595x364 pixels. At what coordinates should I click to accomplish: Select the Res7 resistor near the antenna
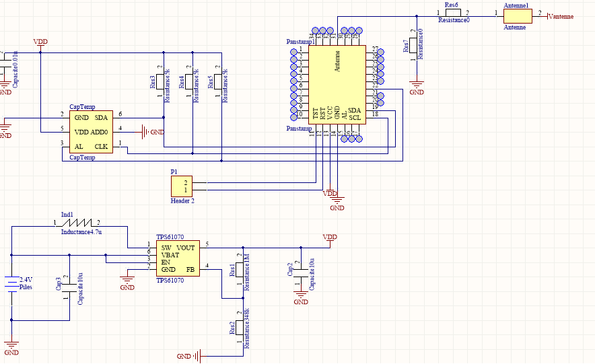pos(412,45)
